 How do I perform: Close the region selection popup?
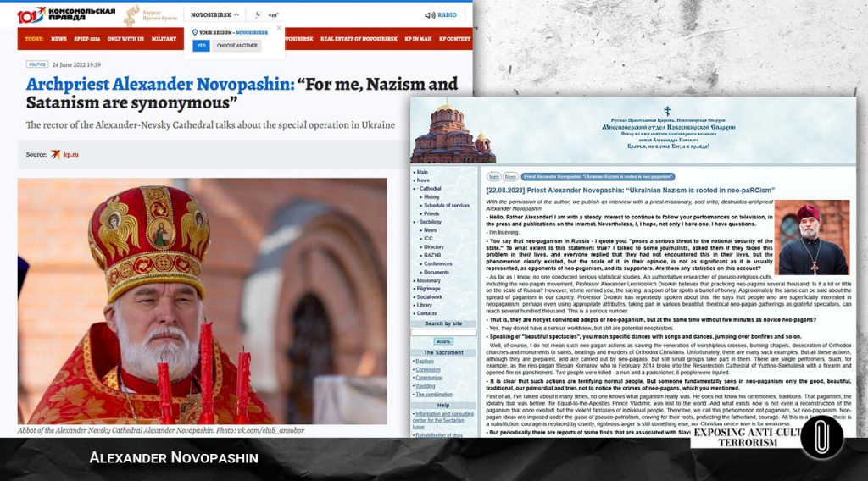point(279,28)
